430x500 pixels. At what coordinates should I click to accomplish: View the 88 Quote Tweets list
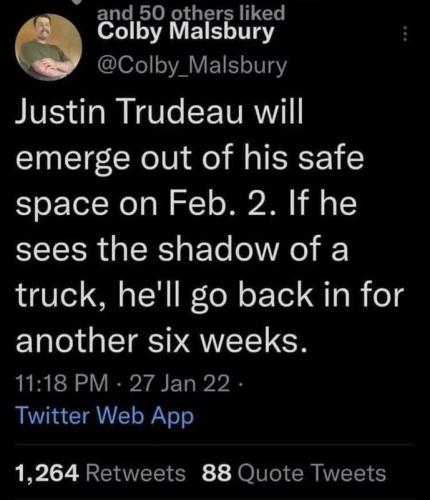pyautogui.click(x=294, y=473)
